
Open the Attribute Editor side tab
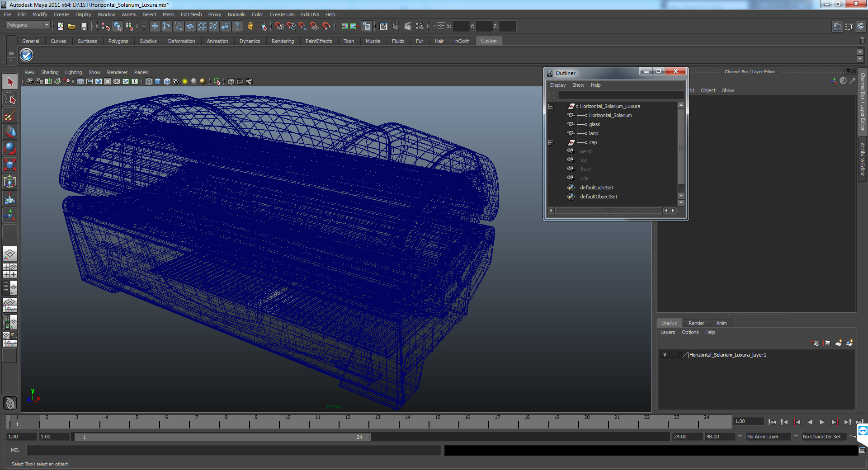click(x=863, y=159)
